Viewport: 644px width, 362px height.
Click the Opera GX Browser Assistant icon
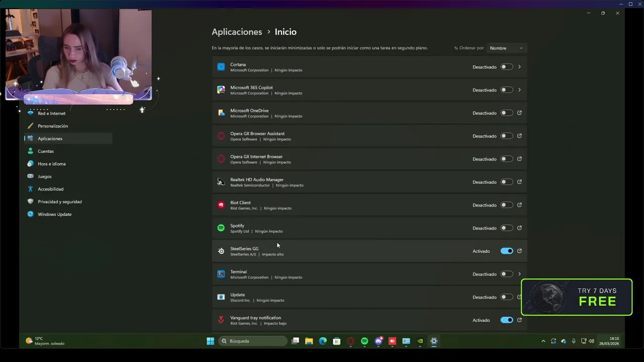tap(221, 136)
